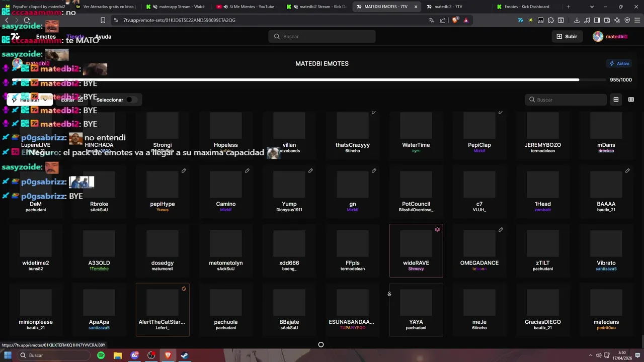Viewport: 644px width, 362px height.
Task: Go back with the browser back arrow
Action: pos(7,20)
